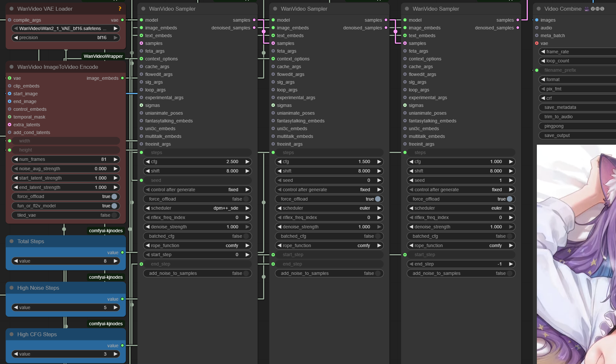Collapse the High CFG Steps node dot

[12, 334]
